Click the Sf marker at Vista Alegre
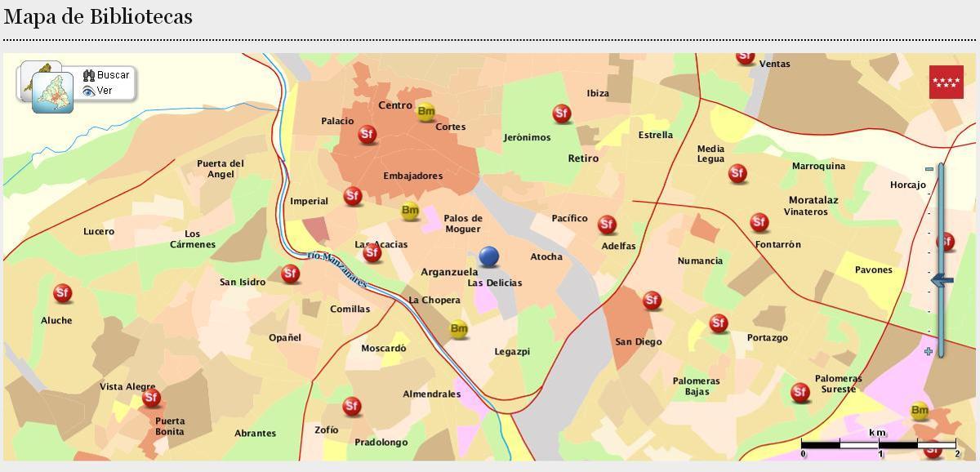980x472 pixels. coord(150,397)
